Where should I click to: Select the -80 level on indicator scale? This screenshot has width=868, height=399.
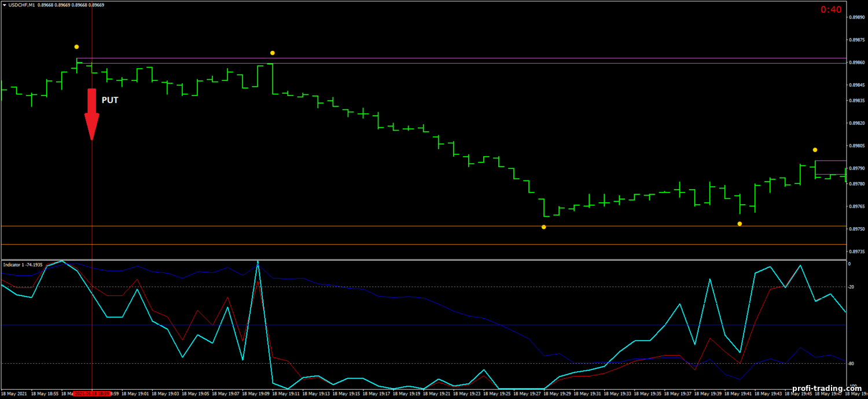(851, 364)
